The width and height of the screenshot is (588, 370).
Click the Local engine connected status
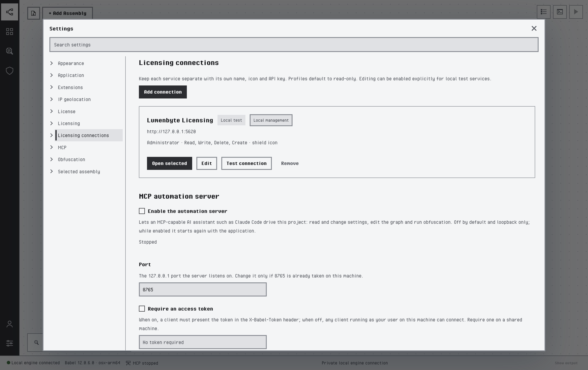pyautogui.click(x=33, y=363)
